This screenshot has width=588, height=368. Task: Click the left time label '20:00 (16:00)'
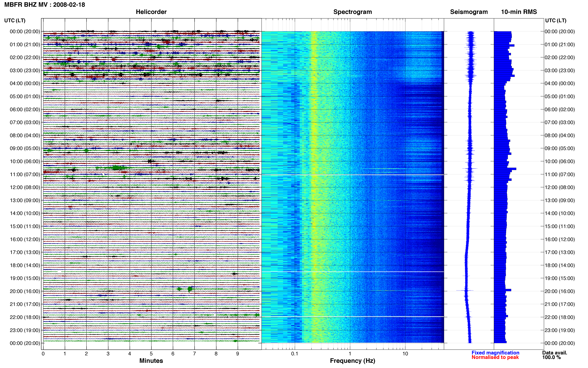(x=25, y=291)
